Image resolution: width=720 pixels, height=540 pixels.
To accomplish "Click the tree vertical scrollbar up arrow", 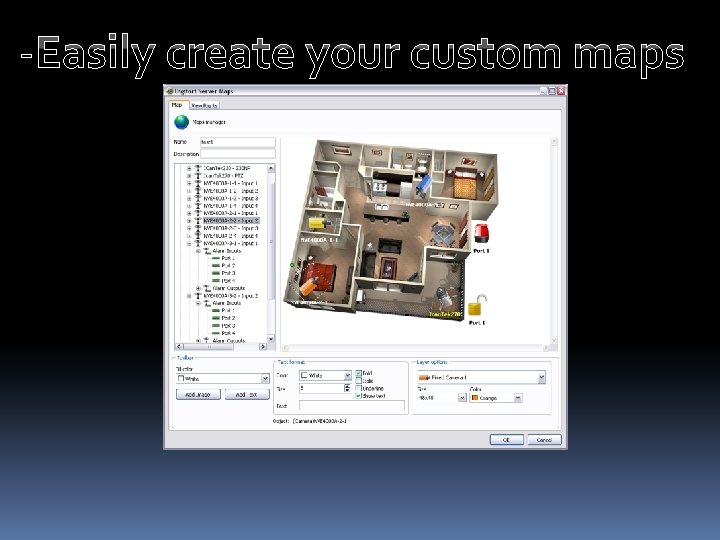I will (271, 168).
